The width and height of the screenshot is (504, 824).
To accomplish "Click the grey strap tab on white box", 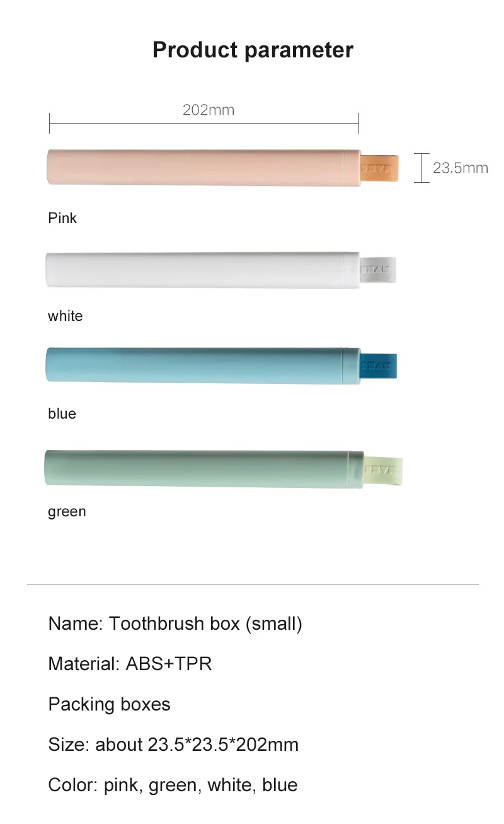I will point(378,270).
